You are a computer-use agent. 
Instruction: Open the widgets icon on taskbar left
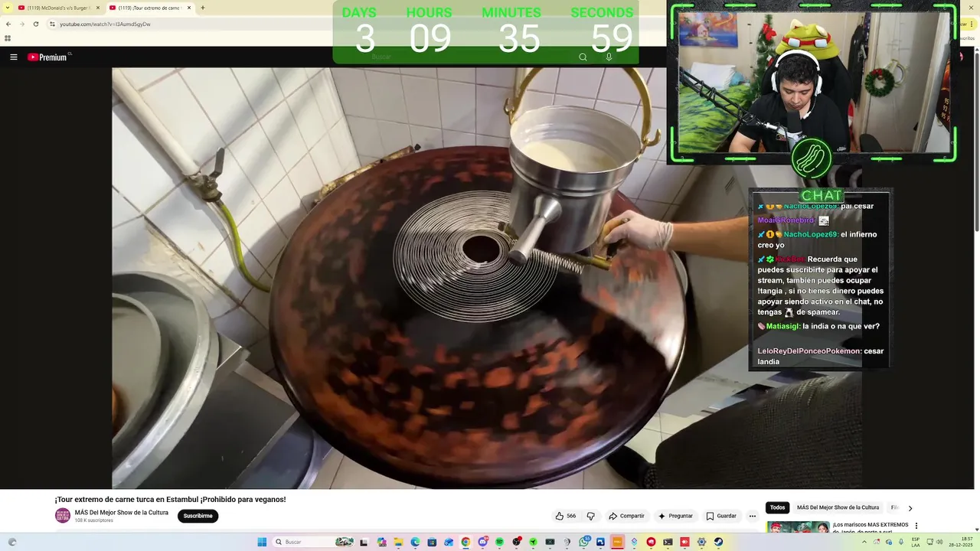11,542
